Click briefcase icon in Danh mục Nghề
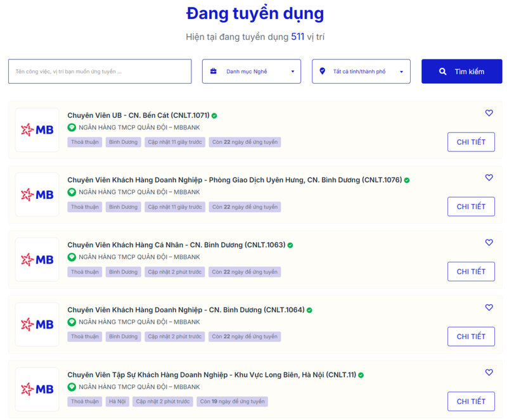 click(214, 71)
